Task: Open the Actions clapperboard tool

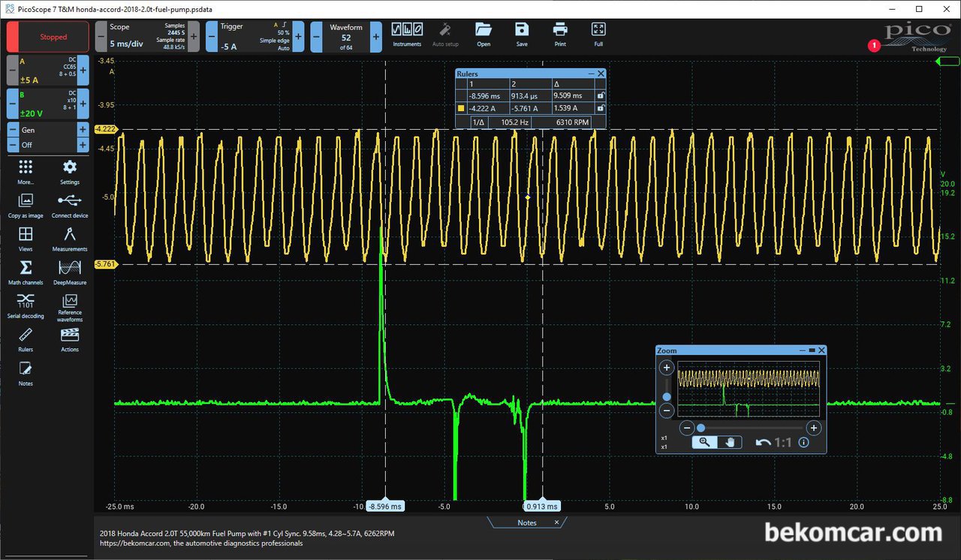Action: pos(70,339)
